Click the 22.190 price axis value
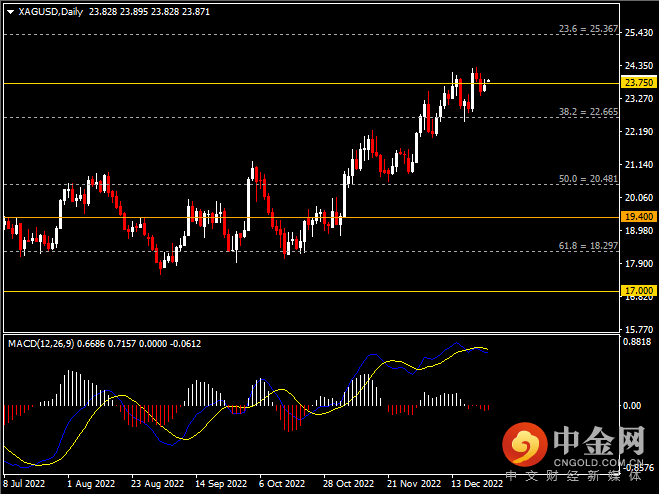The height and width of the screenshot is (494, 659). (x=639, y=132)
